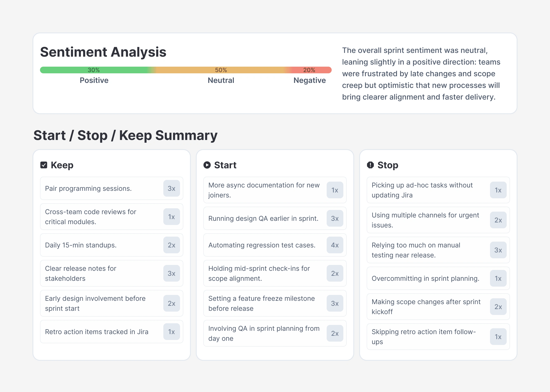Click the Negative sentiment label
The image size is (550, 392).
coord(310,80)
